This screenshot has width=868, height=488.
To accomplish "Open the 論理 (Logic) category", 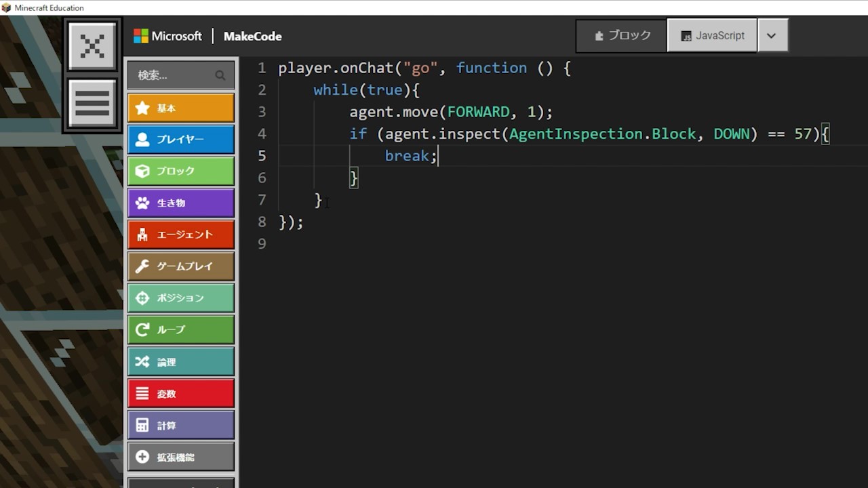I will [180, 362].
